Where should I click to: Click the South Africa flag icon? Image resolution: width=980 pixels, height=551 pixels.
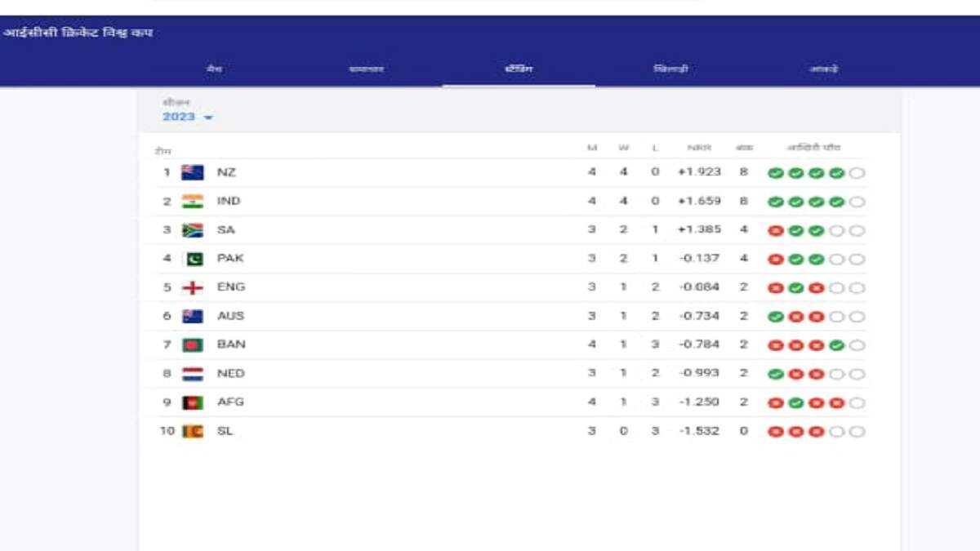coord(193,230)
